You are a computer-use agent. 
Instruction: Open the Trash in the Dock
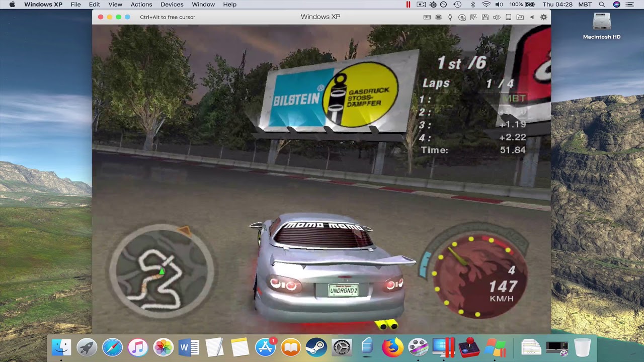tap(582, 347)
